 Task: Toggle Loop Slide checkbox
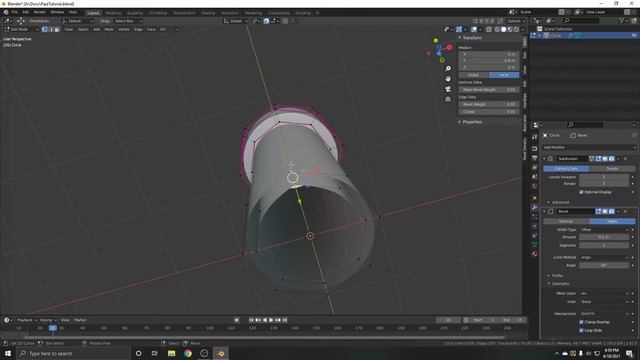(x=581, y=330)
